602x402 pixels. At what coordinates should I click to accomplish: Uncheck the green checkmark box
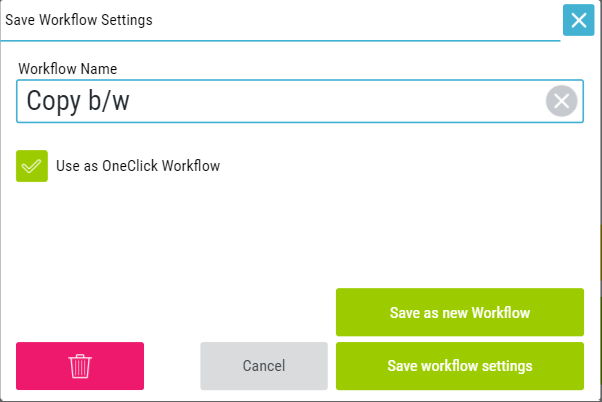[x=32, y=166]
